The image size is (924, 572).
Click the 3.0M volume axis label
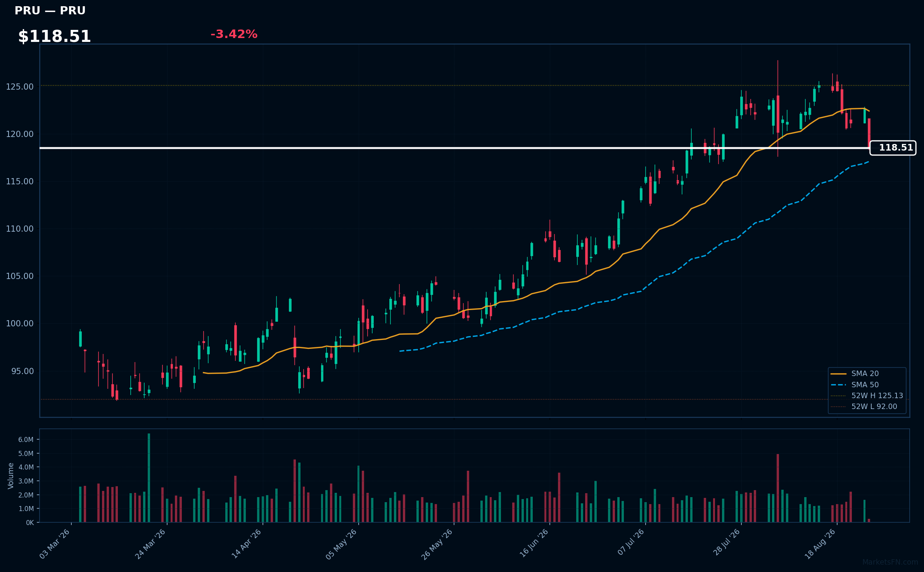pos(26,481)
